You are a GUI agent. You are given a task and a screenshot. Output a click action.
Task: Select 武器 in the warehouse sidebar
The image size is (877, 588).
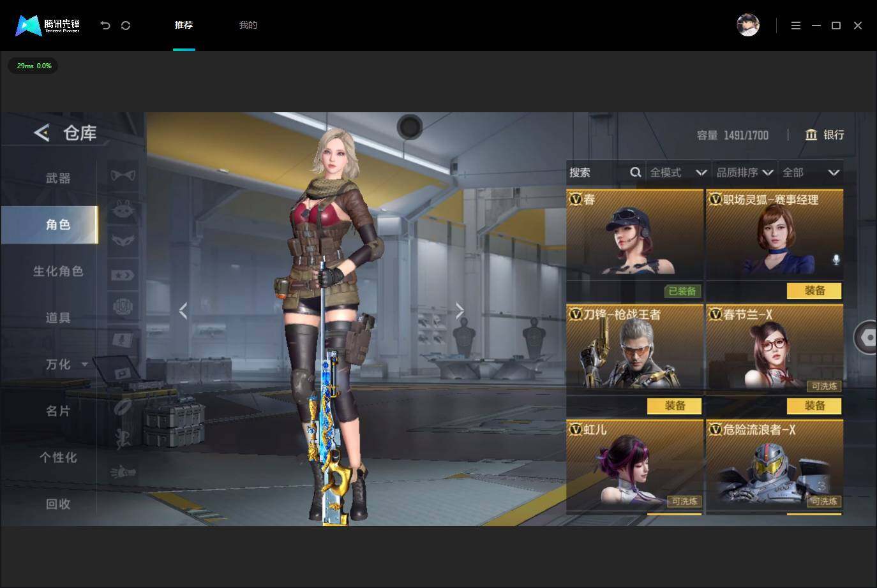coord(58,178)
